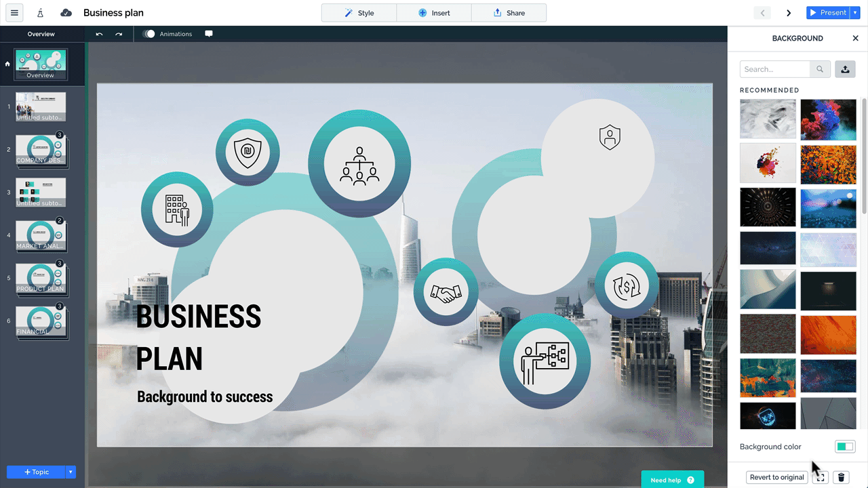Select the Market Analysis slide thumbnail

[41, 235]
